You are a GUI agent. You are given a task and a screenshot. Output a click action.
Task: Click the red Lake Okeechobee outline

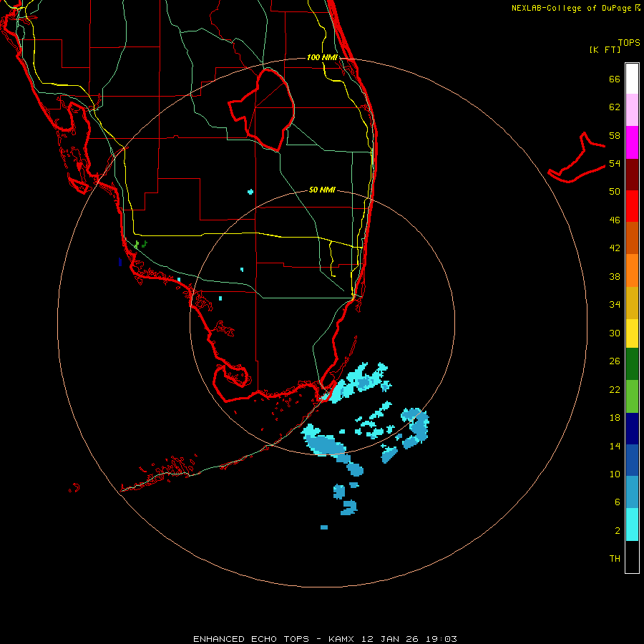pos(261,109)
